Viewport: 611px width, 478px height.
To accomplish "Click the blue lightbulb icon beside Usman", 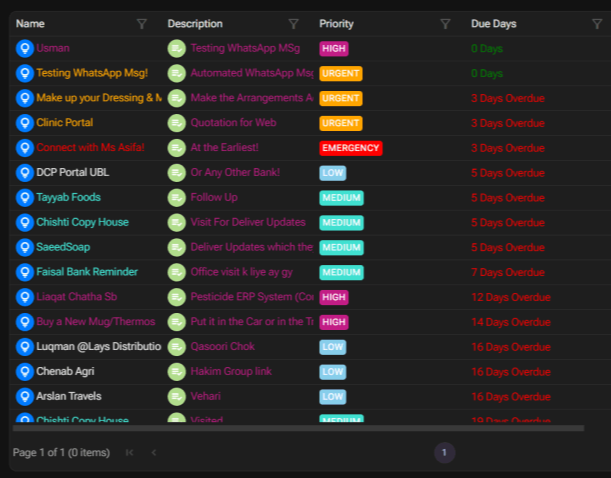I will pyautogui.click(x=25, y=48).
